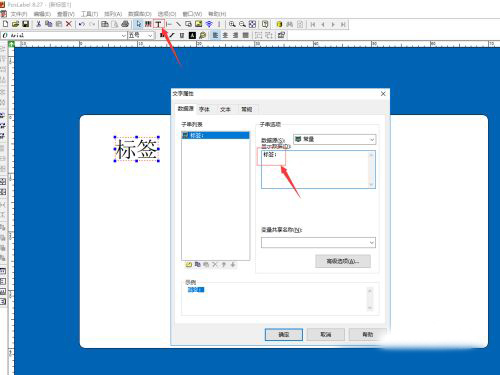Viewport: 500px width, 375px height.
Task: Click the Save floppy disk icon
Action: pyautogui.click(x=25, y=24)
